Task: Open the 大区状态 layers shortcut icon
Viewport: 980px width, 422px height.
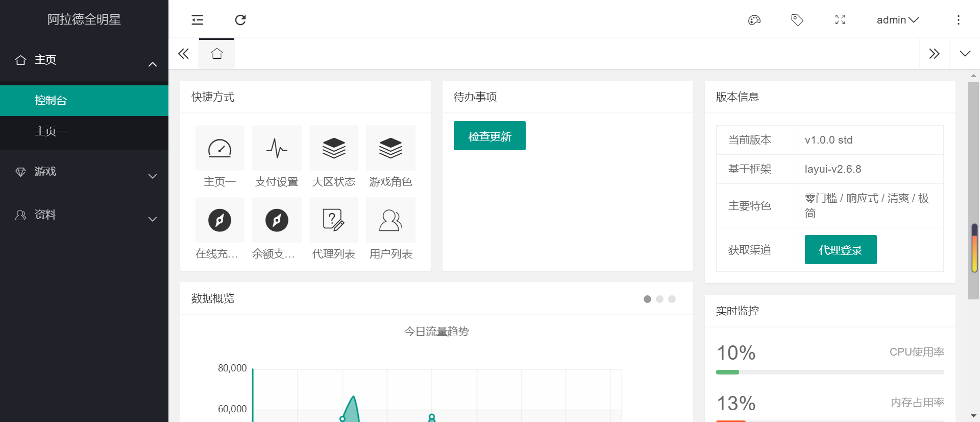Action: [334, 148]
